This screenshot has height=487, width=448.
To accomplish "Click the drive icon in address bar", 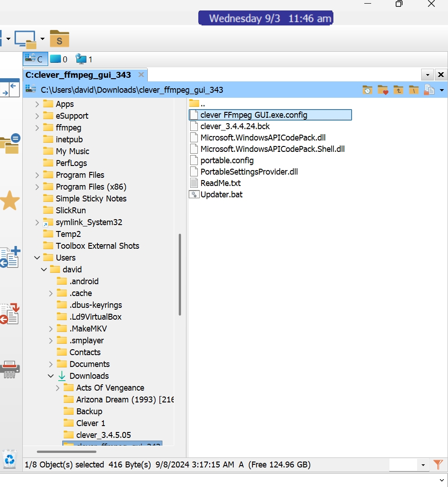I will tap(30, 90).
